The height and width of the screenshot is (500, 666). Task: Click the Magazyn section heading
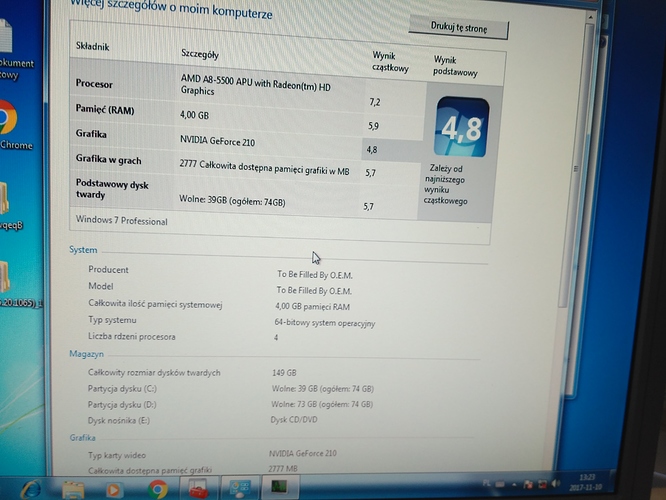pyautogui.click(x=86, y=354)
